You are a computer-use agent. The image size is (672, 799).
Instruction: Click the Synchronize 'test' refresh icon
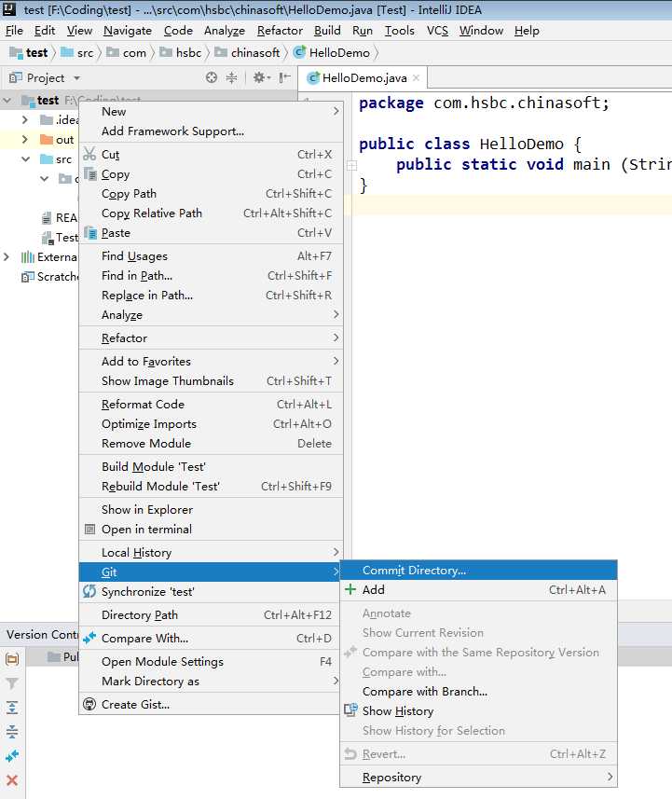(89, 591)
